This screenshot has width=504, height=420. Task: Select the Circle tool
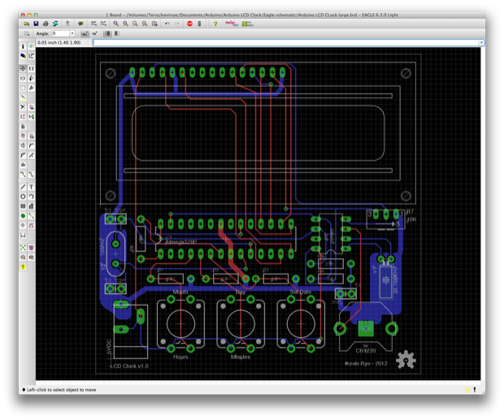(x=23, y=197)
